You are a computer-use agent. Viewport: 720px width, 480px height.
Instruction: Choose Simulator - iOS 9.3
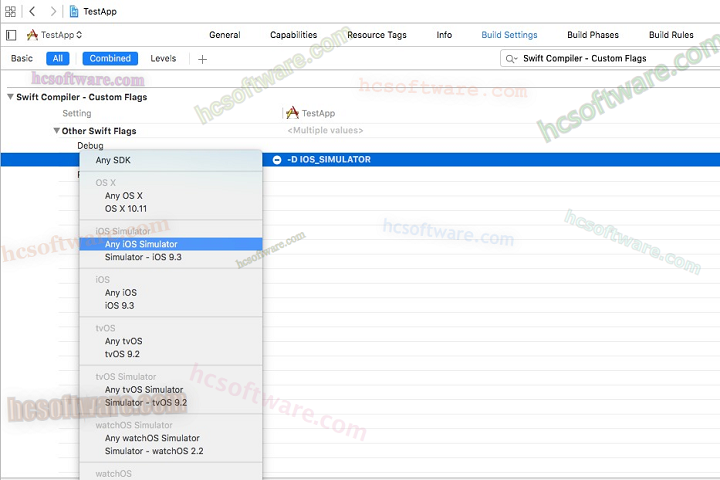coord(171,257)
